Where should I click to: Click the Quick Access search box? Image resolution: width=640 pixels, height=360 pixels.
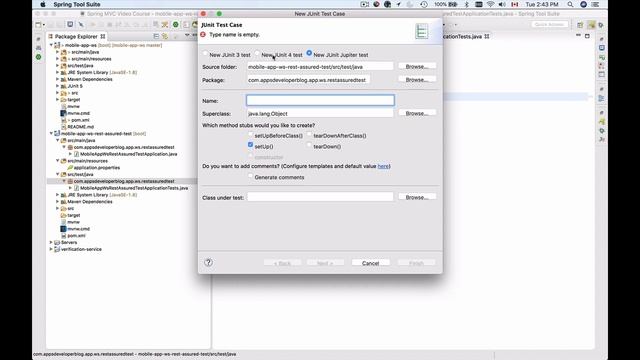[x=549, y=24]
